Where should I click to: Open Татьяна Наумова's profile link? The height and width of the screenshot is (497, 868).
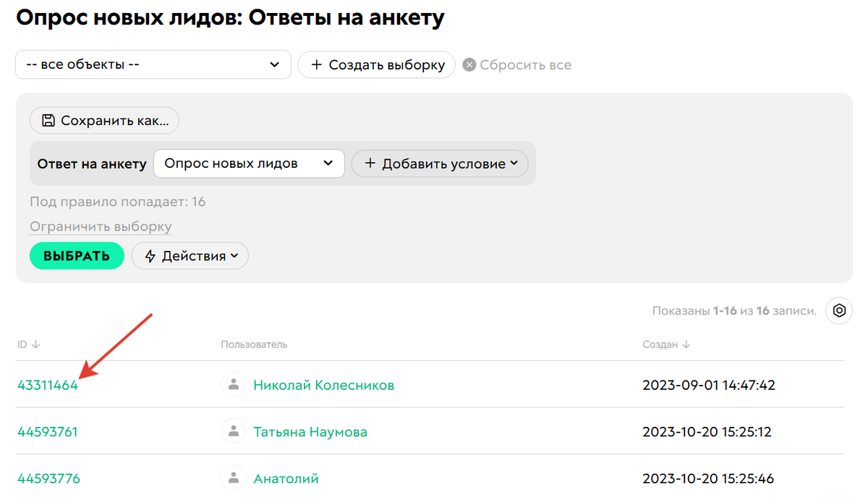coord(311,430)
